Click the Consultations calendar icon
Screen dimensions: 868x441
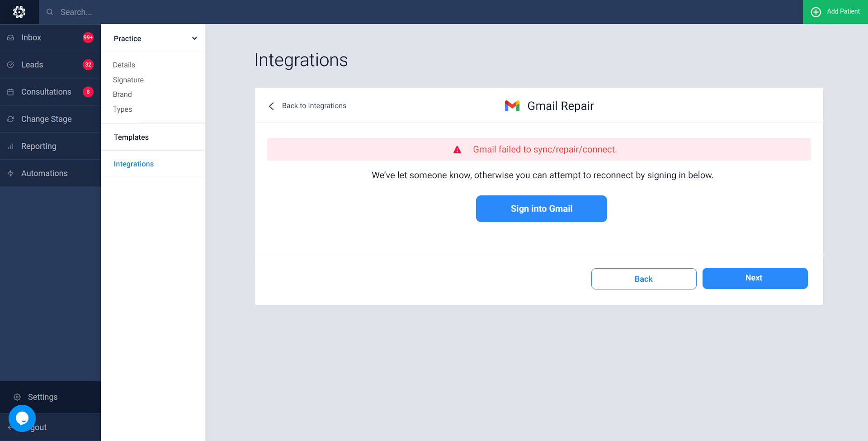click(10, 92)
